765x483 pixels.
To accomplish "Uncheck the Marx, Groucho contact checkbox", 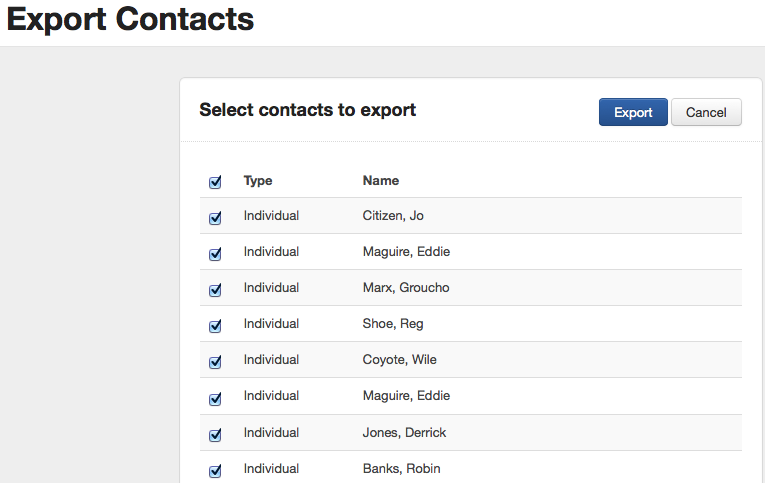I will [215, 290].
